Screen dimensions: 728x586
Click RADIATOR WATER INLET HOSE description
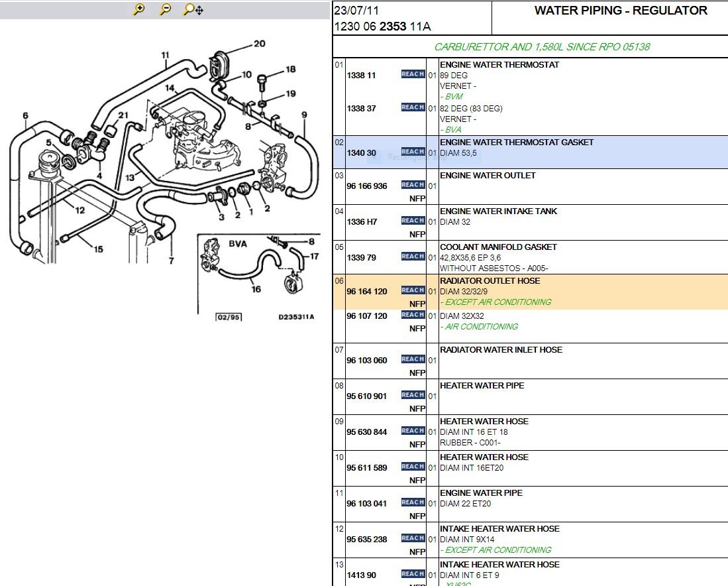click(501, 349)
